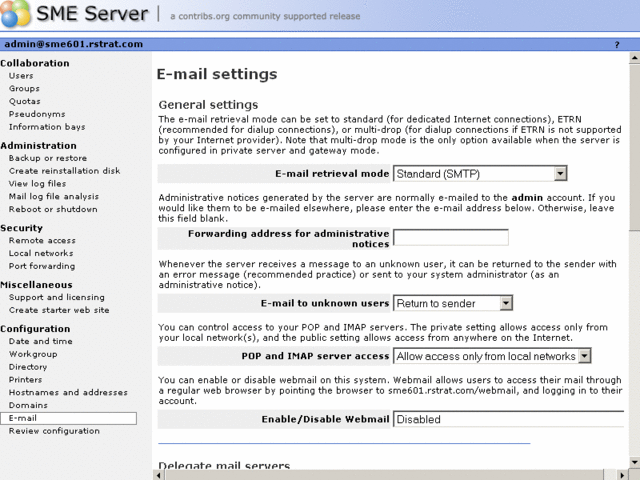Open Support and licensing
The height and width of the screenshot is (480, 640).
[x=57, y=297]
